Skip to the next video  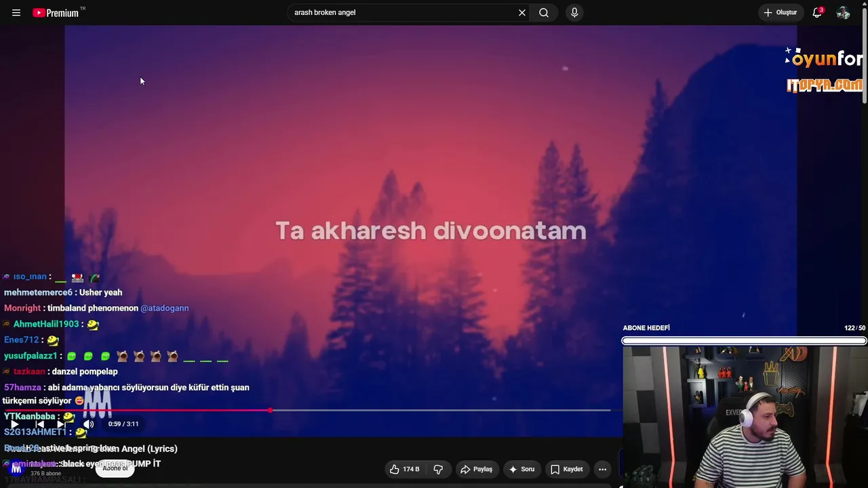pyautogui.click(x=61, y=424)
